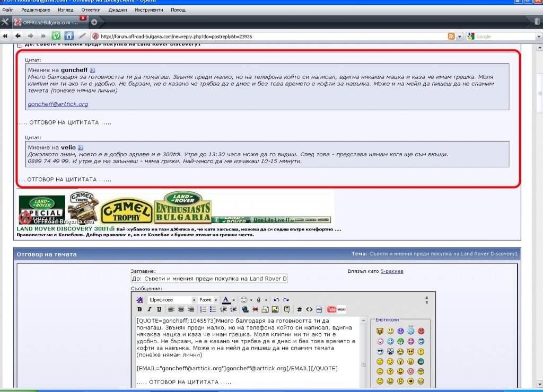543x392 pixels.
Task: Open the smiley insert dropdown arrow
Action: pos(251,300)
